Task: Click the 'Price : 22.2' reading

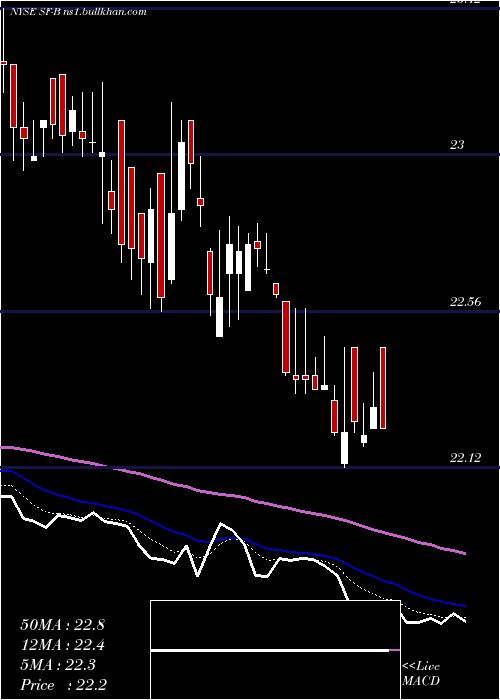Action: 63,685
